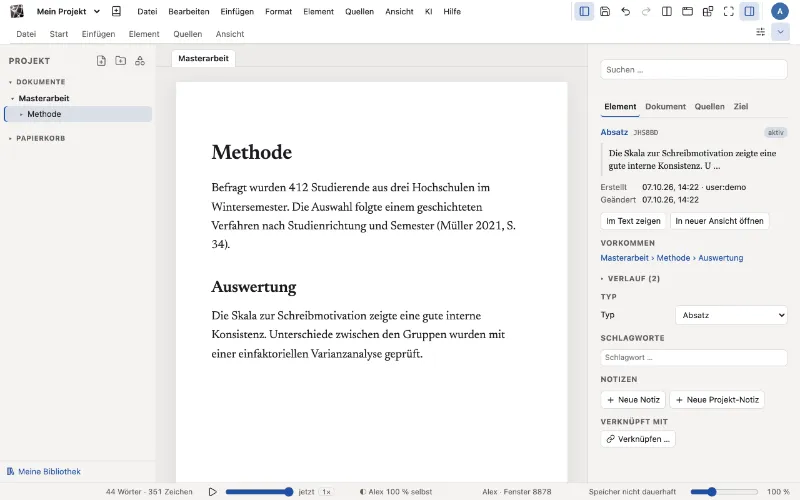Switch to the Start ribbon tab
The image size is (800, 500).
59,34
